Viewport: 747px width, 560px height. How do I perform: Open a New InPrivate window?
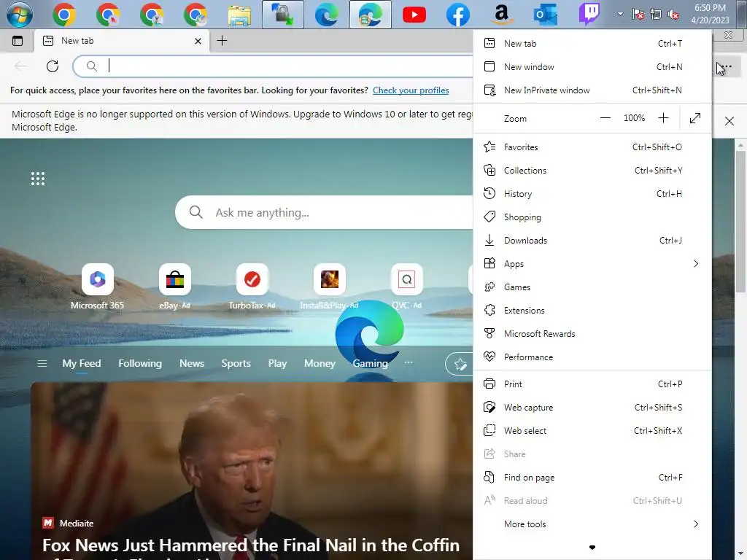pos(592,90)
